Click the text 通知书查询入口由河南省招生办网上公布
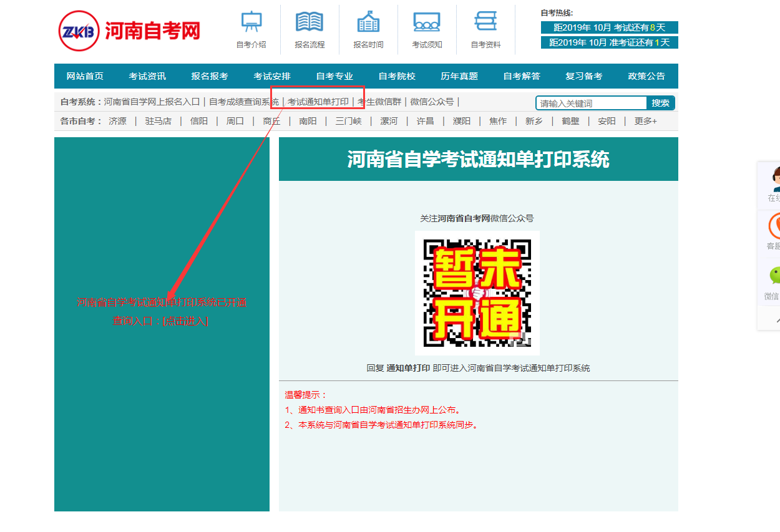 coord(379,410)
